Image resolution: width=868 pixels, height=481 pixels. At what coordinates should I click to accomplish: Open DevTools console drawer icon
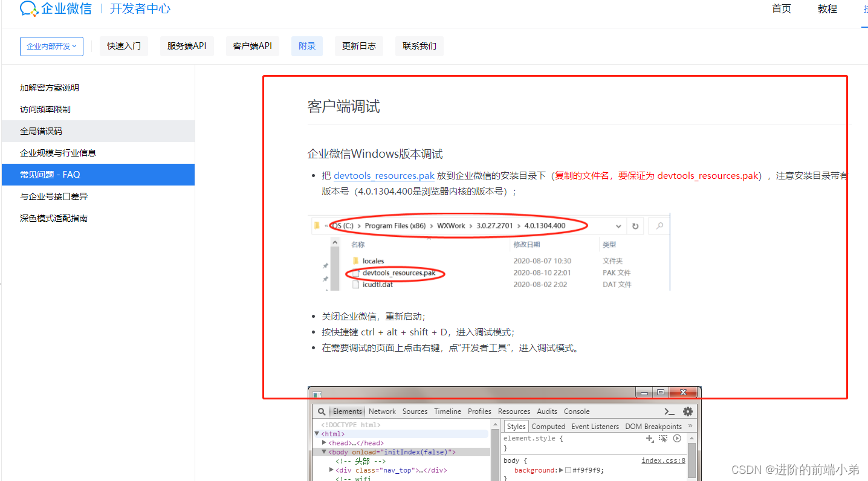669,412
